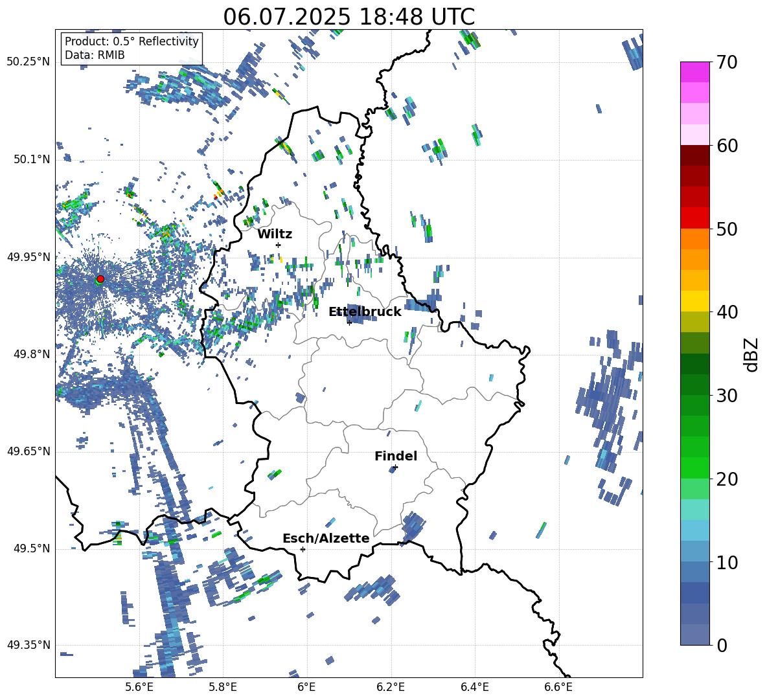Click the 6.6°E longitude label
This screenshot has height=700, width=767.
558,687
